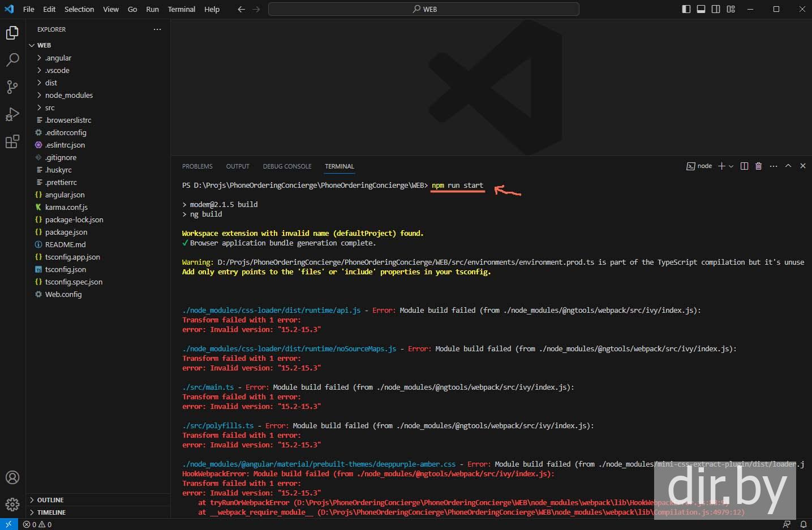Open the package.json file
The height and width of the screenshot is (530, 812).
(x=66, y=232)
